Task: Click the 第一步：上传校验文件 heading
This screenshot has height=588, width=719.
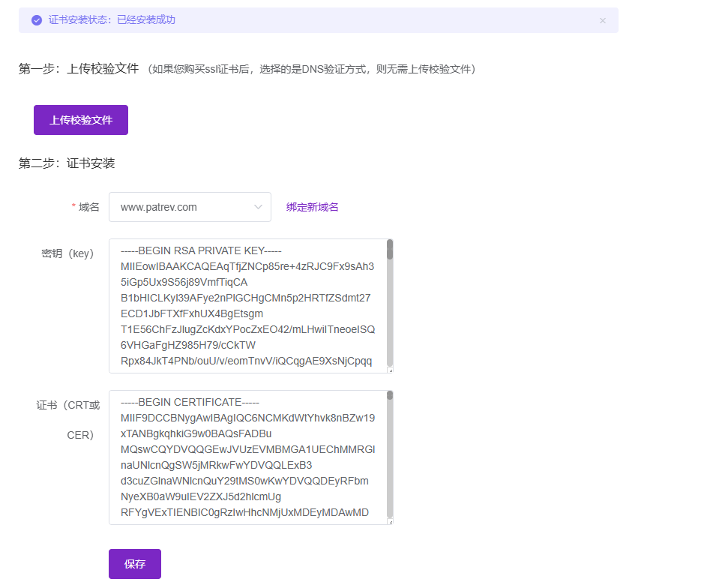Action: pyautogui.click(x=79, y=69)
